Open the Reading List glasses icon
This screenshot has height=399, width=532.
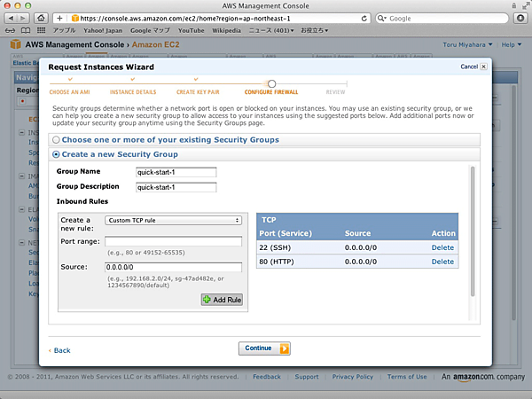point(10,30)
